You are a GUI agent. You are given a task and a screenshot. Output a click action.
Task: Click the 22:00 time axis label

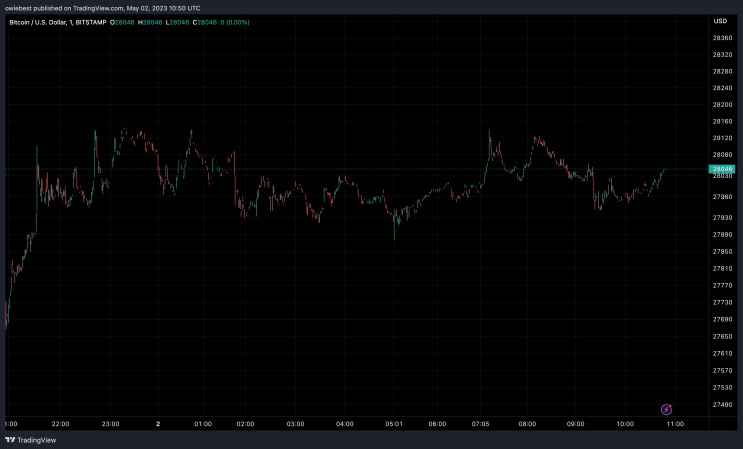click(60, 424)
